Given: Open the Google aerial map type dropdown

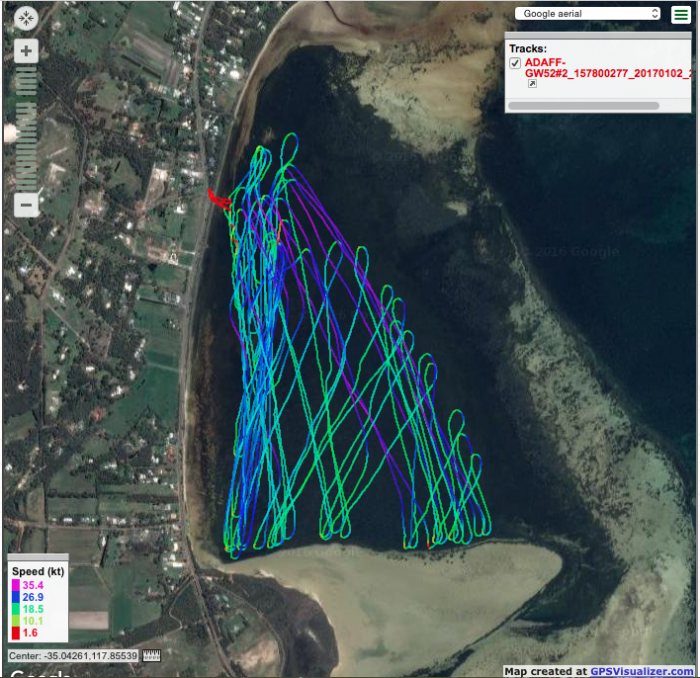Looking at the screenshot, I should click(x=587, y=14).
